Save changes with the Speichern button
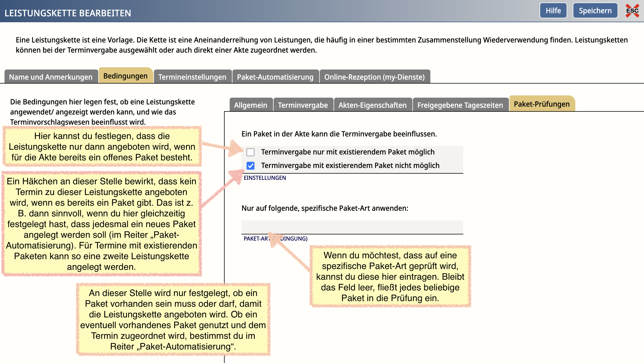 click(595, 11)
